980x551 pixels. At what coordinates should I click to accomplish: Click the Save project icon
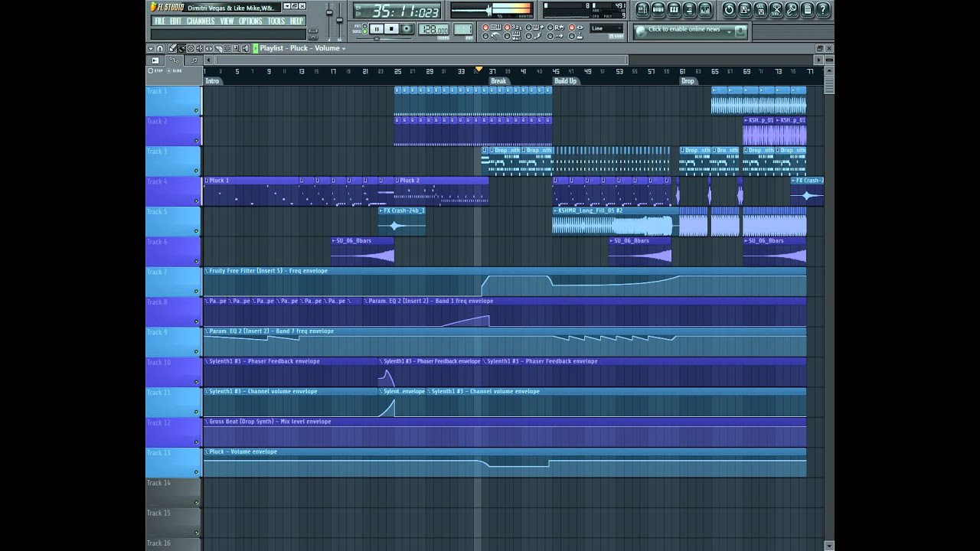coord(744,10)
